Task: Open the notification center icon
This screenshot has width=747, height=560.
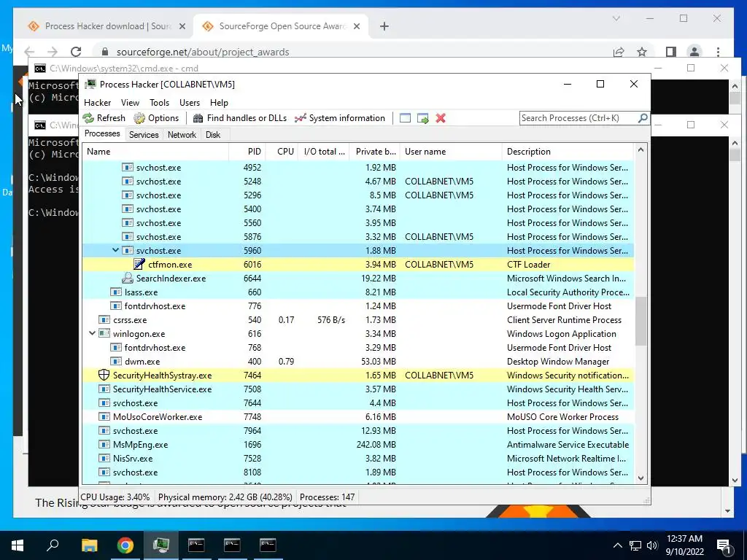Action: (724, 546)
